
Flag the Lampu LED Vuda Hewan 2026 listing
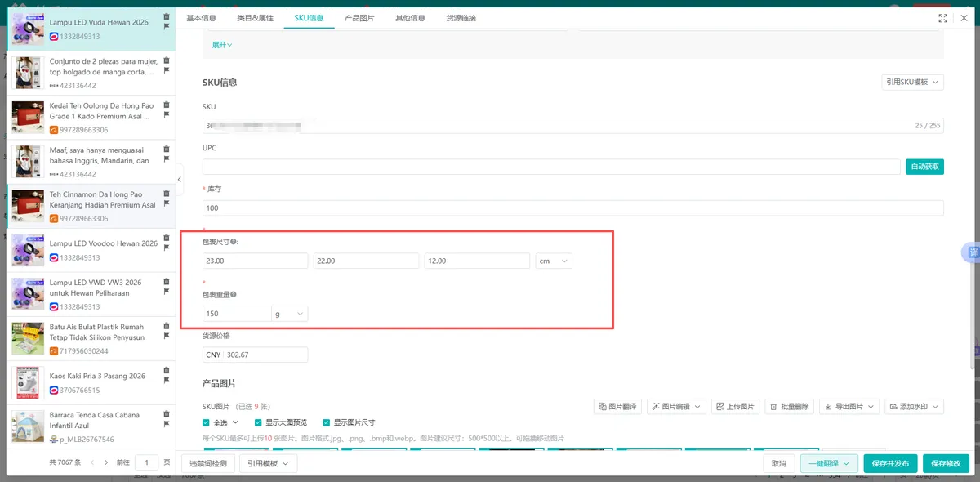click(167, 27)
